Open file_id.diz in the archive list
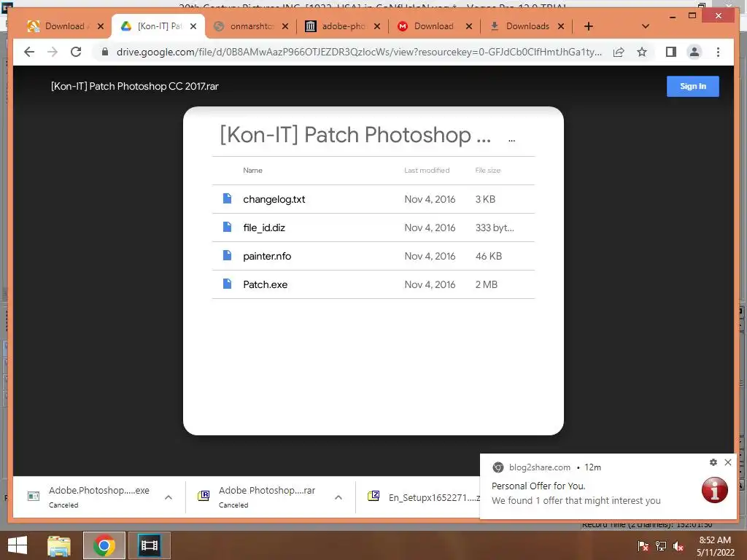The width and height of the screenshot is (747, 560). [373, 227]
